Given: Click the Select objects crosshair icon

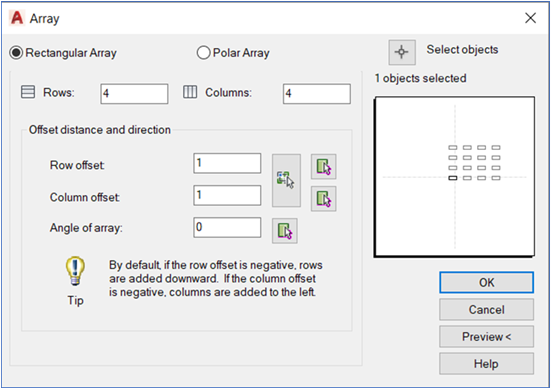Looking at the screenshot, I should (x=402, y=52).
